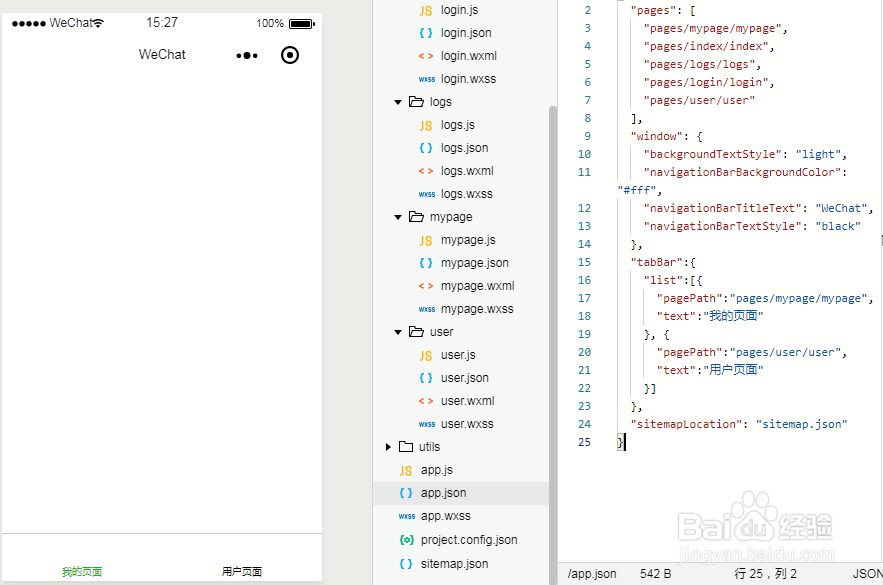Open mypage.wxss file
Image resolution: width=883 pixels, height=585 pixels.
pyautogui.click(x=477, y=309)
